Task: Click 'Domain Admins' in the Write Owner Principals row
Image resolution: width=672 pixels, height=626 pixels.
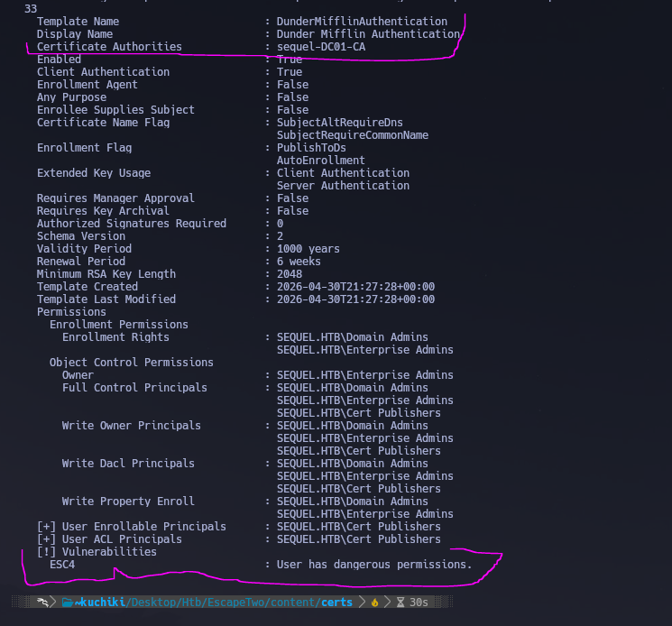Action: pyautogui.click(x=387, y=426)
